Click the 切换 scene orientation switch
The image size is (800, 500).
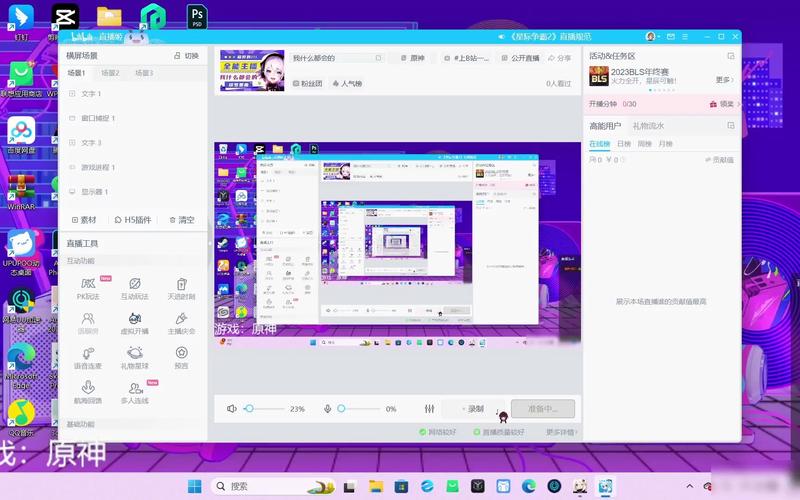pyautogui.click(x=186, y=56)
